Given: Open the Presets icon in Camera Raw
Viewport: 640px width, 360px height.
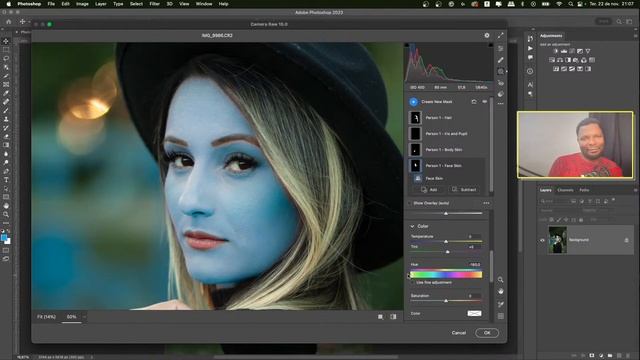Looking at the screenshot, I should [500, 94].
